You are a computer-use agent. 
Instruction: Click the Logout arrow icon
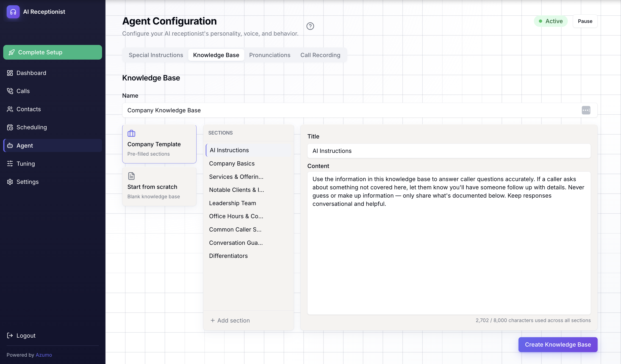[10, 335]
